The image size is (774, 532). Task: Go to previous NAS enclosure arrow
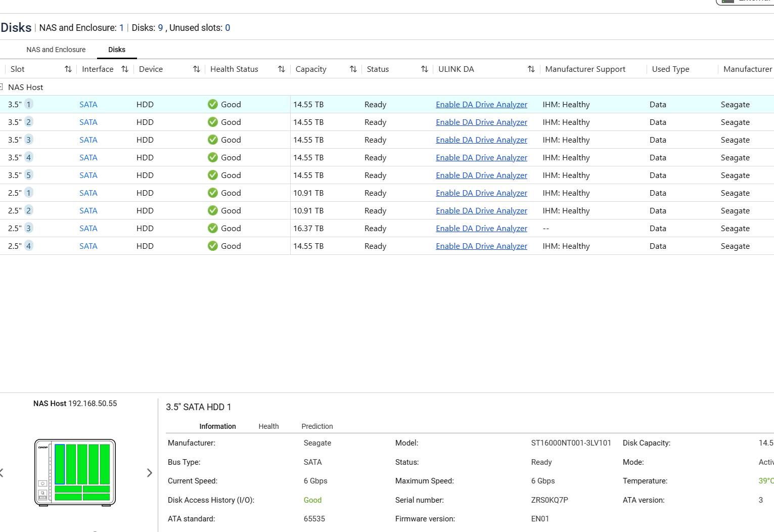point(2,473)
